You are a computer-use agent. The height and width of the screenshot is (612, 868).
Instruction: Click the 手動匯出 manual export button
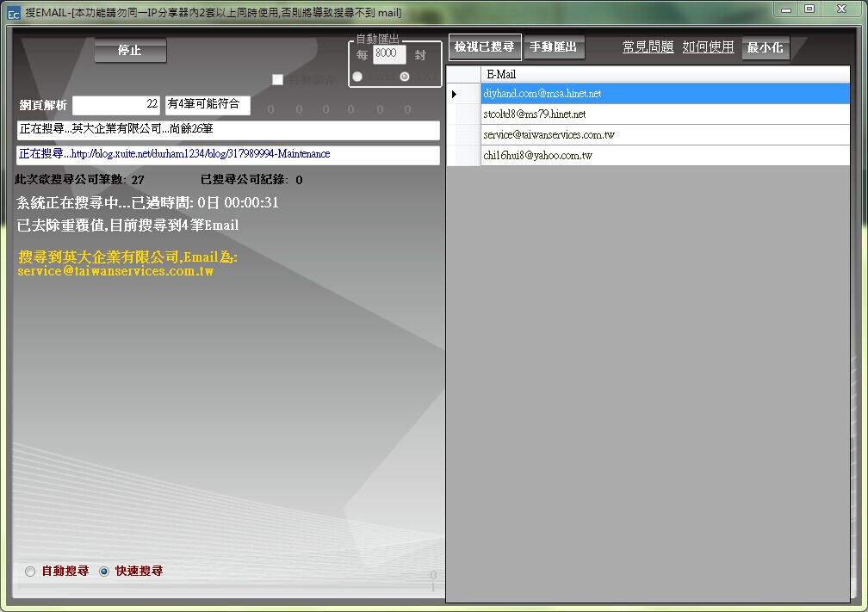(x=553, y=47)
